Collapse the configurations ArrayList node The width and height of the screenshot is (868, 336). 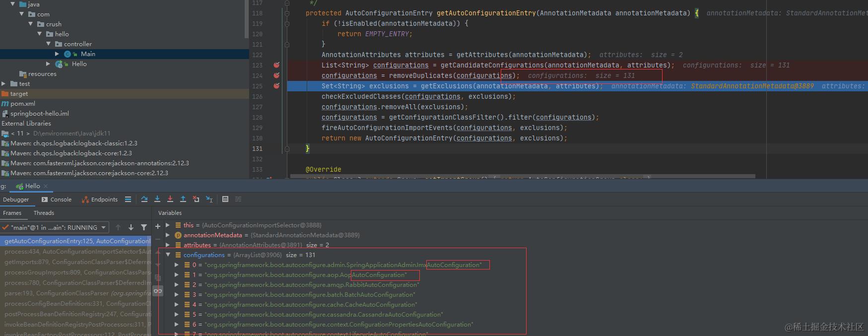(x=168, y=255)
